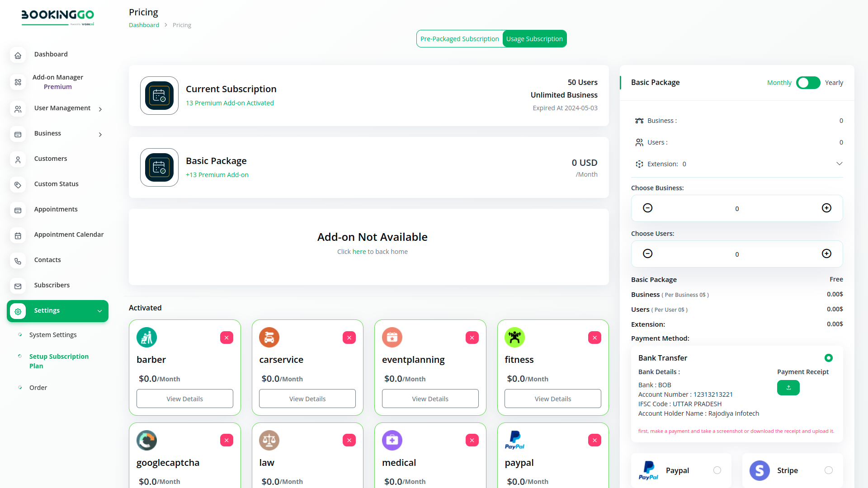Switch to Pre-Packaged Subscription tab
The height and width of the screenshot is (488, 868).
click(x=459, y=39)
